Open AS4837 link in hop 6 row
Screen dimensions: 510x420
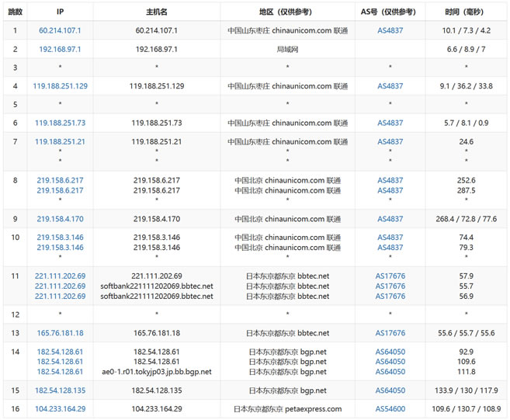(390, 123)
